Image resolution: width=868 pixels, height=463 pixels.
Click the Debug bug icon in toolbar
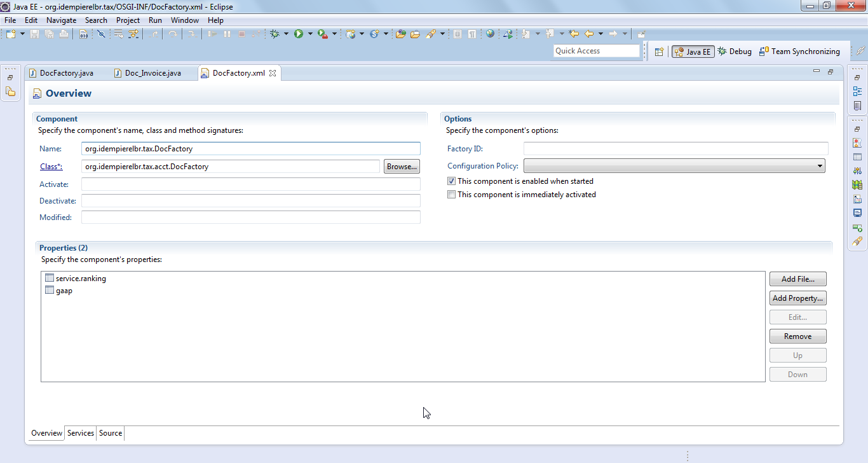[275, 34]
